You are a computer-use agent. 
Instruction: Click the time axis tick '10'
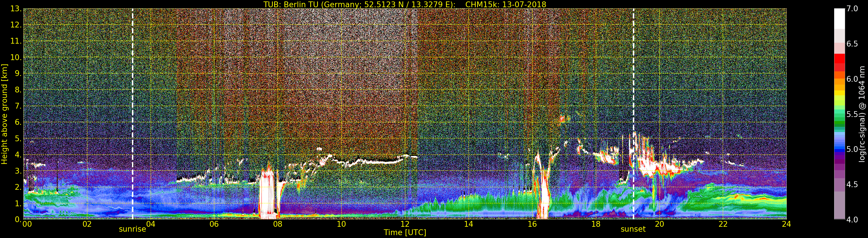[341, 224]
